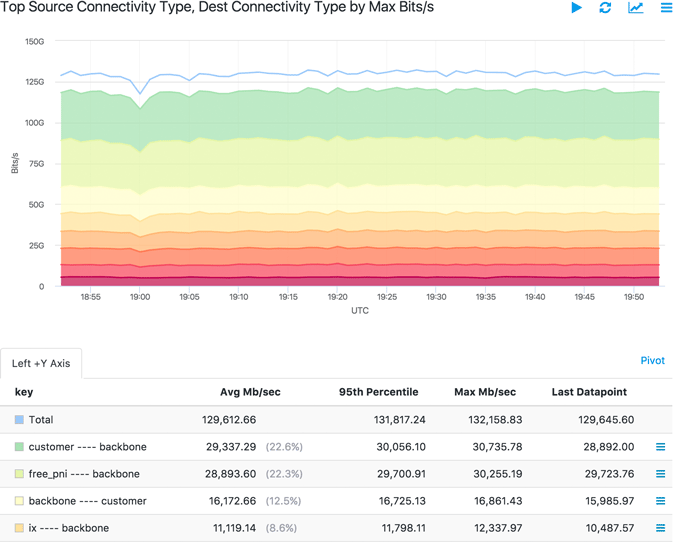The width and height of the screenshot is (674, 542).
Task: Sort by Avg Mb/sec column header
Action: (x=250, y=392)
